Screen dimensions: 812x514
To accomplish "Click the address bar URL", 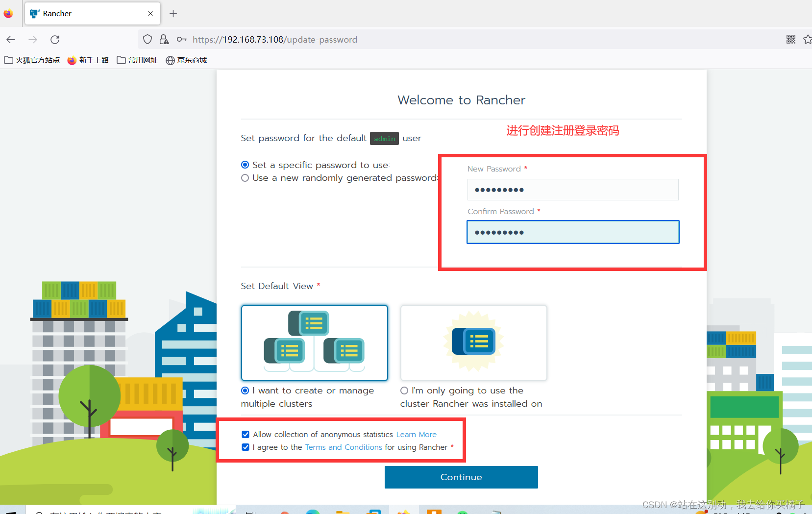I will coord(274,40).
